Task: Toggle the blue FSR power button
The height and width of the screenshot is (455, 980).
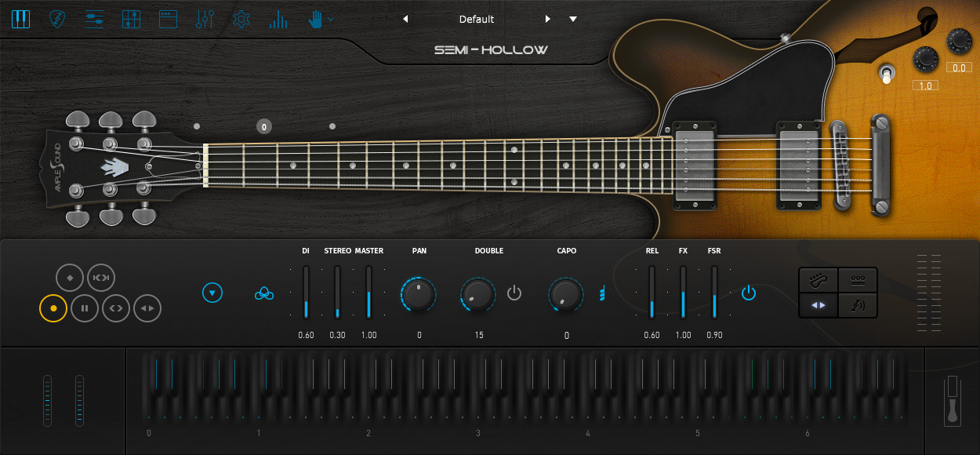Action: (749, 293)
